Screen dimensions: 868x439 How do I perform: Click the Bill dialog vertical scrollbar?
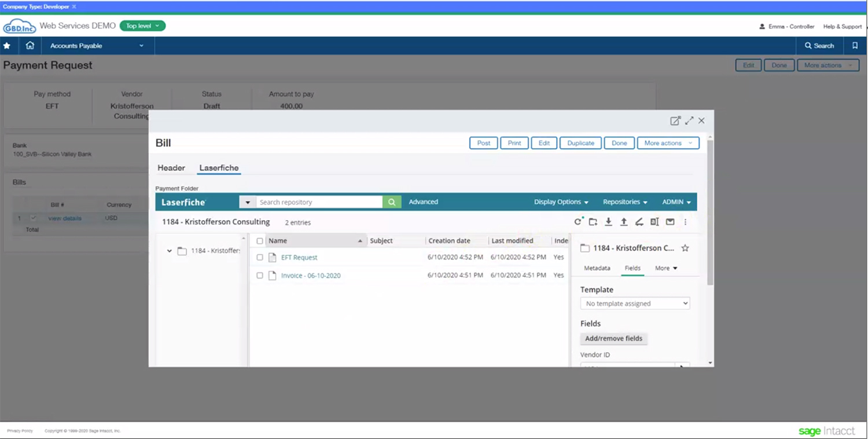710,211
